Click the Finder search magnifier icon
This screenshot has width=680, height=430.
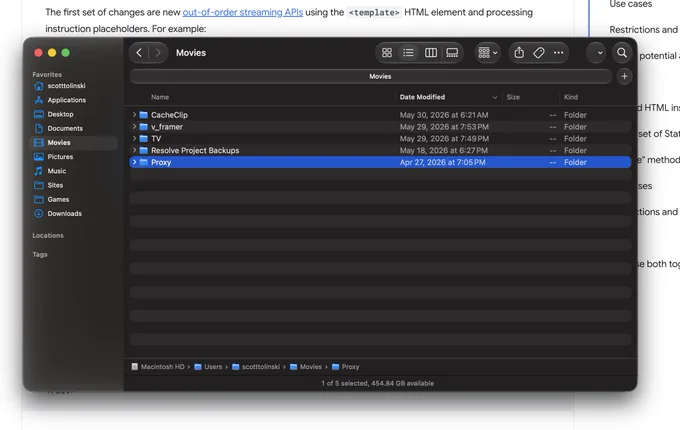pyautogui.click(x=622, y=53)
